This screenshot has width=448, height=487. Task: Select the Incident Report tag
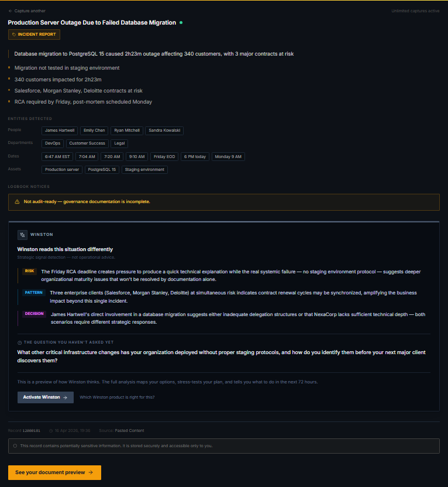pyautogui.click(x=34, y=35)
